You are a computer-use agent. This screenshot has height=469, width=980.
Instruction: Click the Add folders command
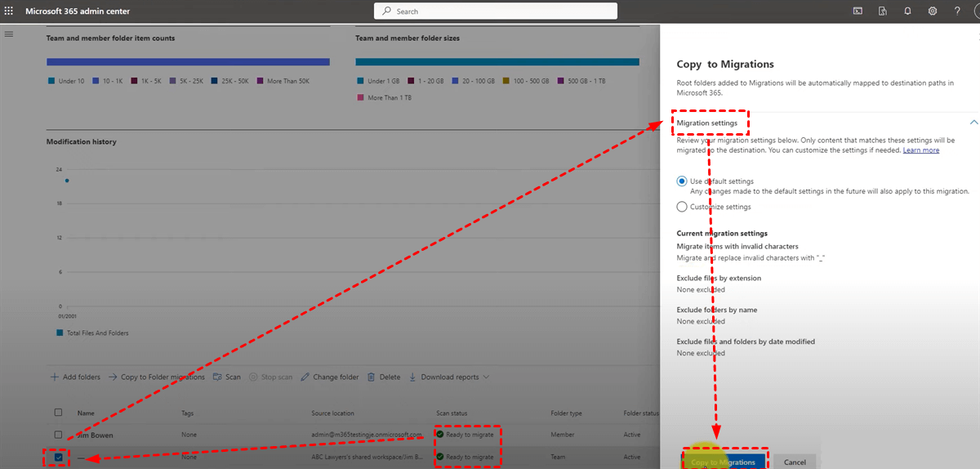tap(75, 377)
